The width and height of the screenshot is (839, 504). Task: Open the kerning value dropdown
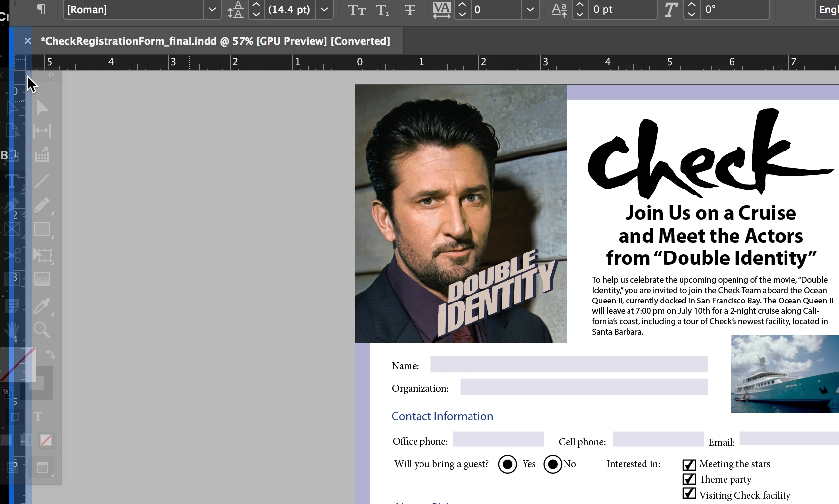[x=530, y=10]
